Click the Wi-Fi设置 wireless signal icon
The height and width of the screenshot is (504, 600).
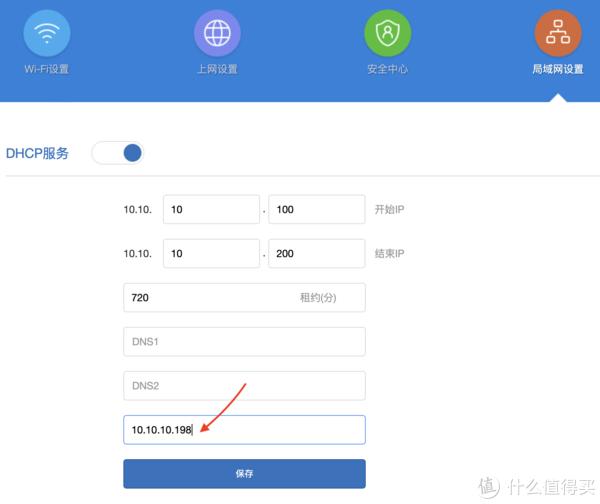point(47,33)
